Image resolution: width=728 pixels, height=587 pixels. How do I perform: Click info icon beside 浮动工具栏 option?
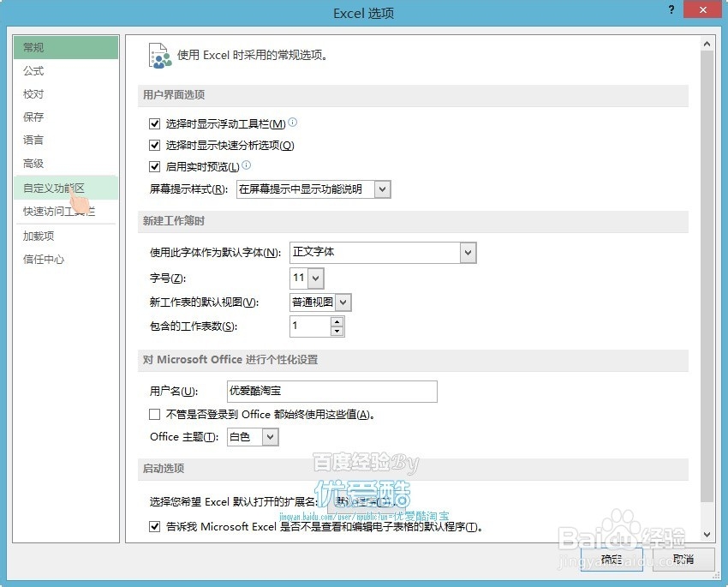(293, 123)
